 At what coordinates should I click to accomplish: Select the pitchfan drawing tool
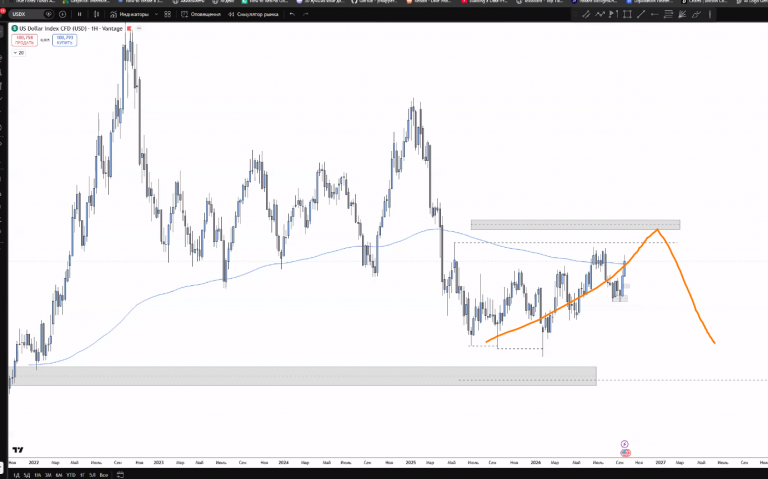pyautogui.click(x=682, y=14)
